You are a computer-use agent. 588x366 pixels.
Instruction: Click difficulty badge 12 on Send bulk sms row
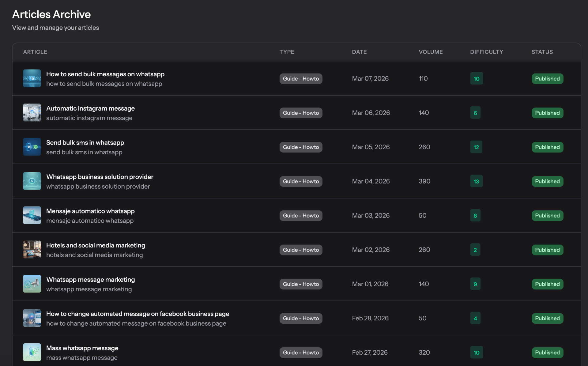(476, 147)
